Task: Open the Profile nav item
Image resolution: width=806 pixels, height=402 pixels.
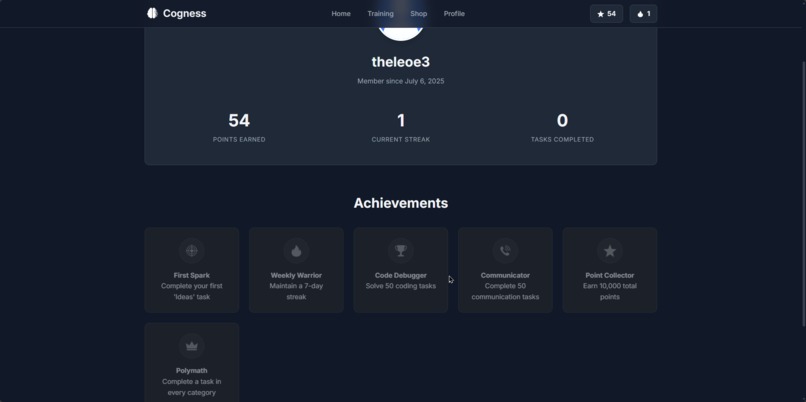Action: click(x=454, y=14)
